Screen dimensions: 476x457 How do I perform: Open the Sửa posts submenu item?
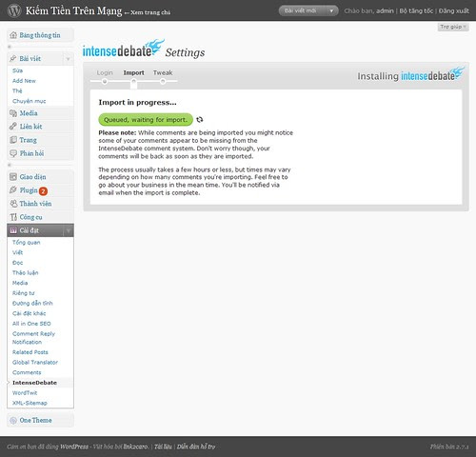(17, 70)
